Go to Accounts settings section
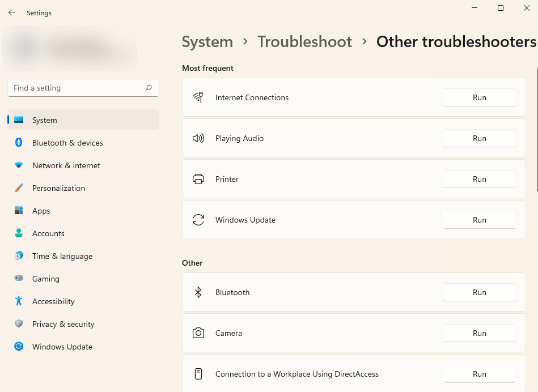Image resolution: width=538 pixels, height=392 pixels. (x=48, y=233)
